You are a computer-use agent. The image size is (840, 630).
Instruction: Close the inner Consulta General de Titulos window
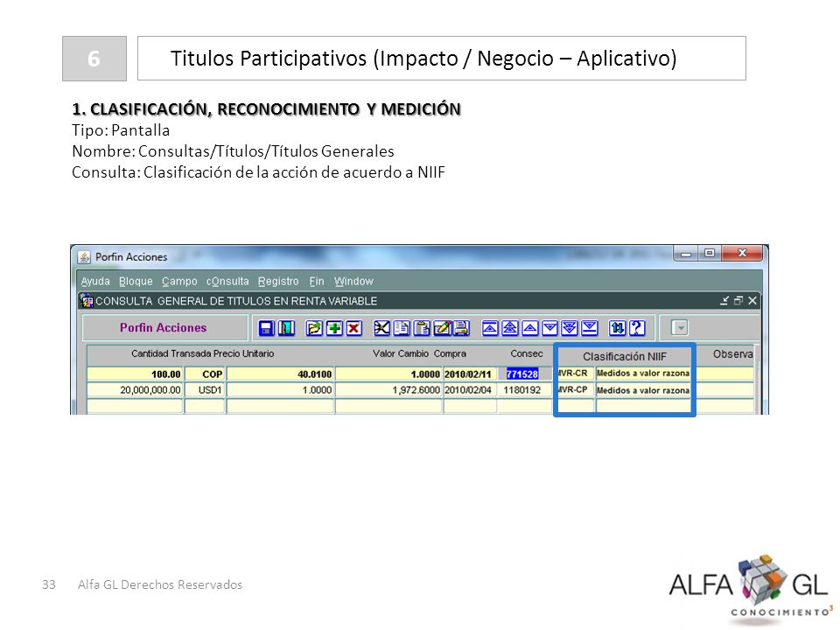pyautogui.click(x=752, y=300)
